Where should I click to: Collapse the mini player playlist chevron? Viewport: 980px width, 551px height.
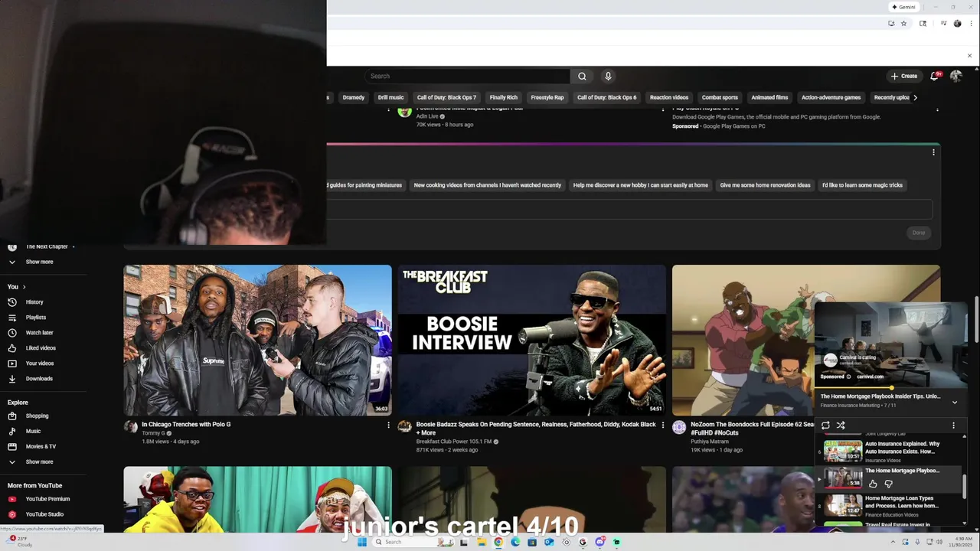(x=955, y=402)
